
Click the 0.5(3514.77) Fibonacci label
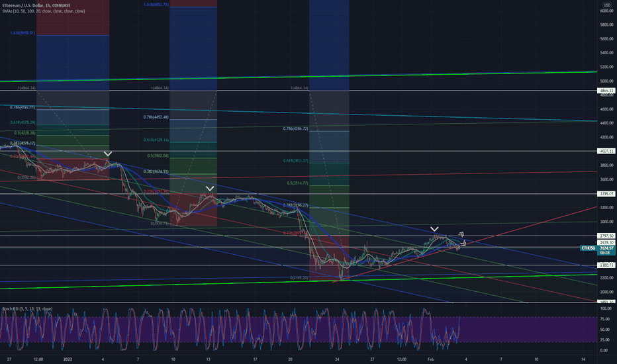pos(297,183)
